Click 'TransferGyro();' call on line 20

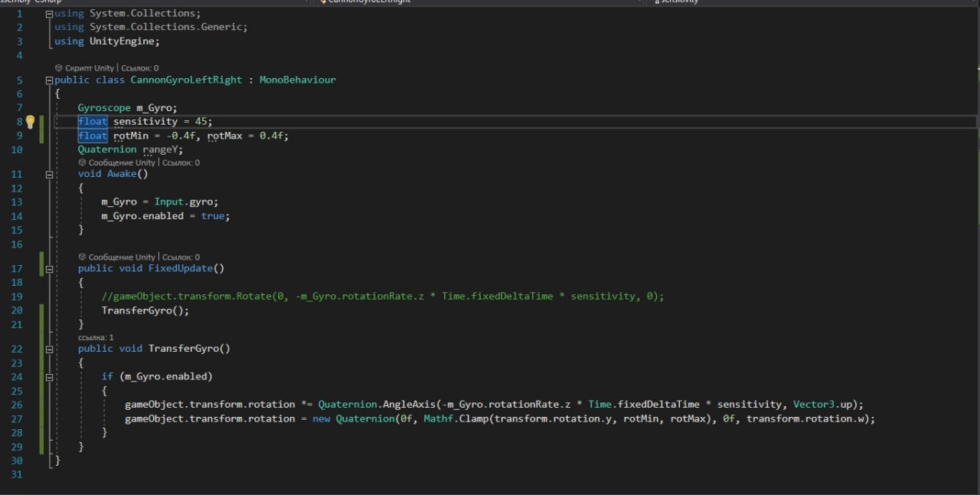(x=145, y=310)
